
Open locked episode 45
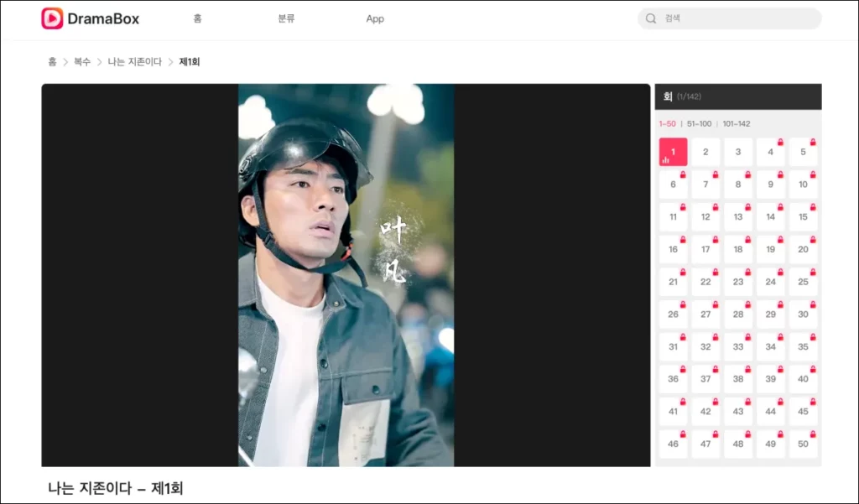click(x=803, y=412)
